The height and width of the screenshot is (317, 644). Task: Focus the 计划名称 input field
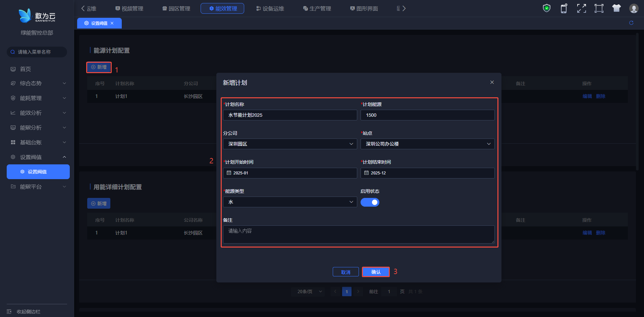290,115
